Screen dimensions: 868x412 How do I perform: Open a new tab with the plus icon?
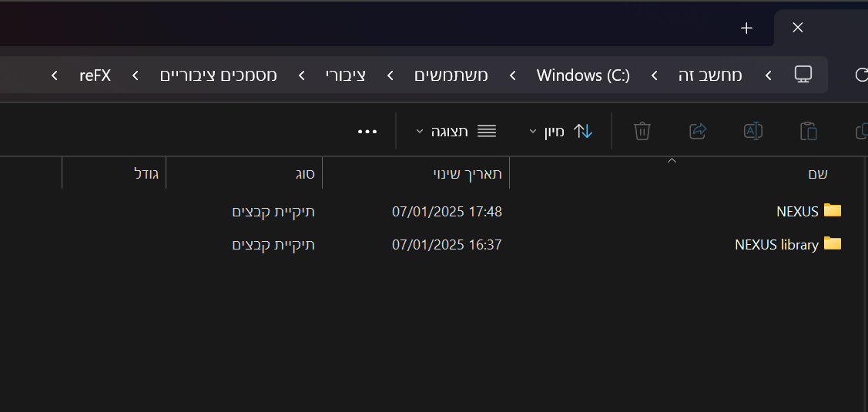[746, 28]
